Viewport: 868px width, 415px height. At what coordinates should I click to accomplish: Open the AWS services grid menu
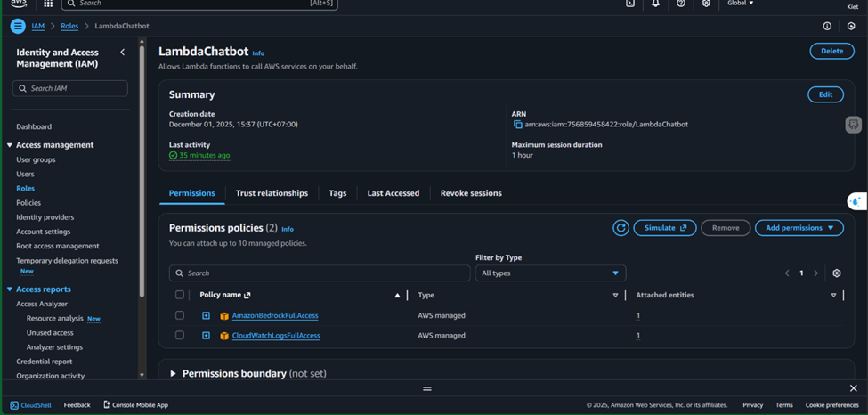(48, 4)
